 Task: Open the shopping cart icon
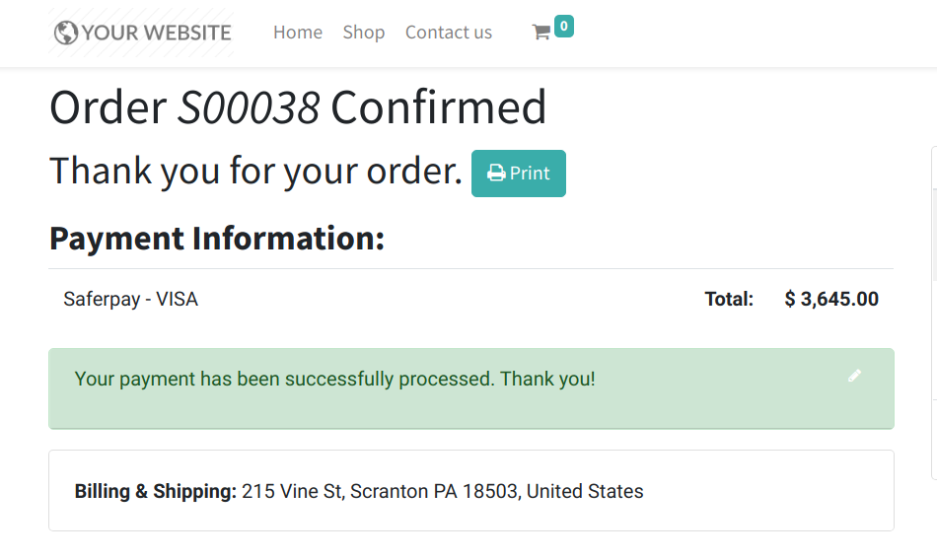coord(541,33)
